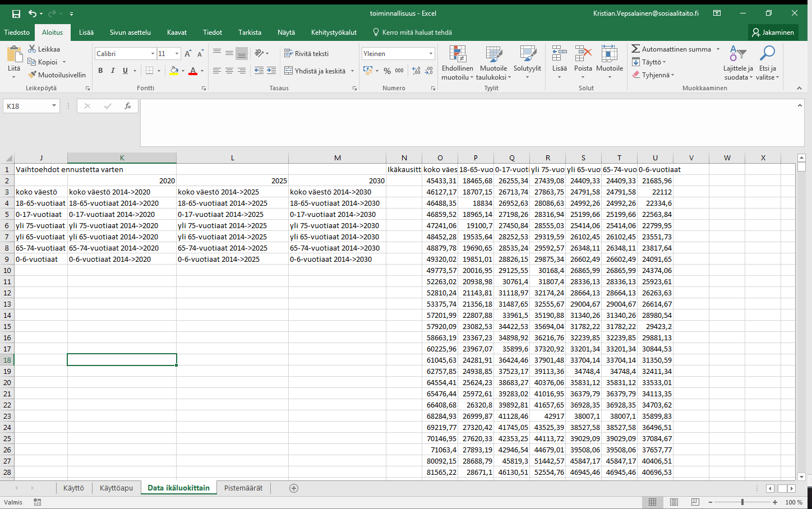Increase font size with the large A
The image size is (812, 509).
(x=188, y=53)
